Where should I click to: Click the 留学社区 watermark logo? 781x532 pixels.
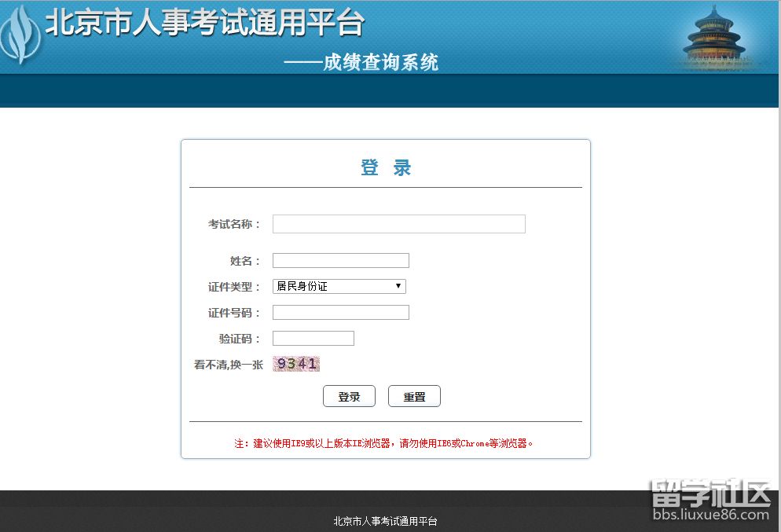[710, 493]
